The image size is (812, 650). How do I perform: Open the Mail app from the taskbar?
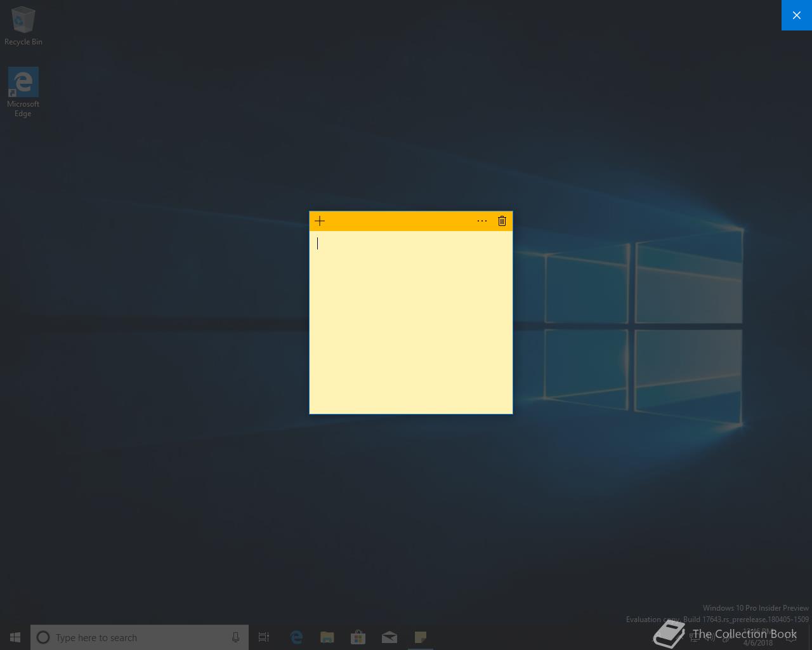click(389, 637)
